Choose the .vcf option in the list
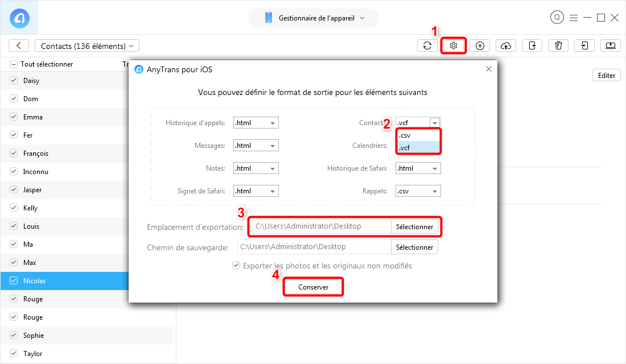 [418, 148]
